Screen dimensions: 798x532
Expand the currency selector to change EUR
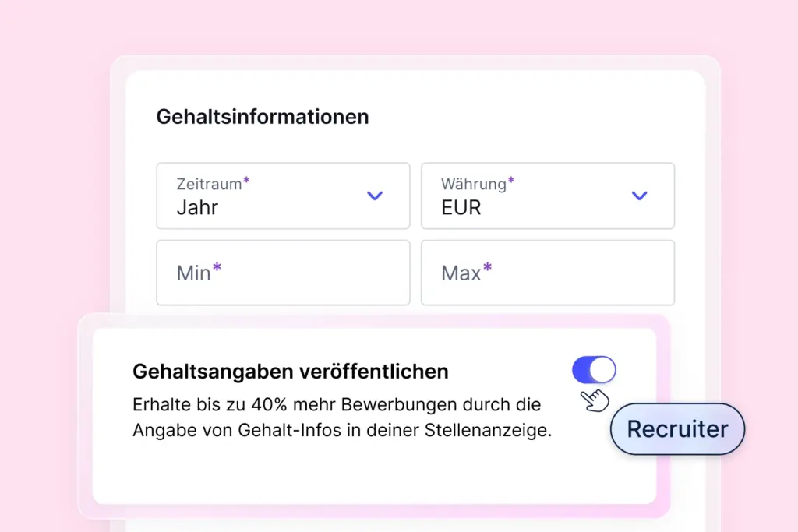coord(548,196)
